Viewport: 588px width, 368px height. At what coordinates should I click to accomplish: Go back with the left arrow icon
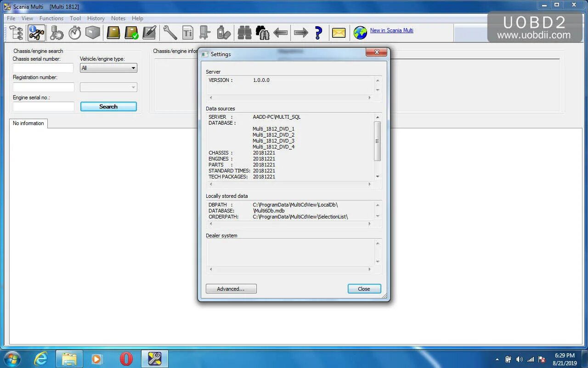coord(281,33)
